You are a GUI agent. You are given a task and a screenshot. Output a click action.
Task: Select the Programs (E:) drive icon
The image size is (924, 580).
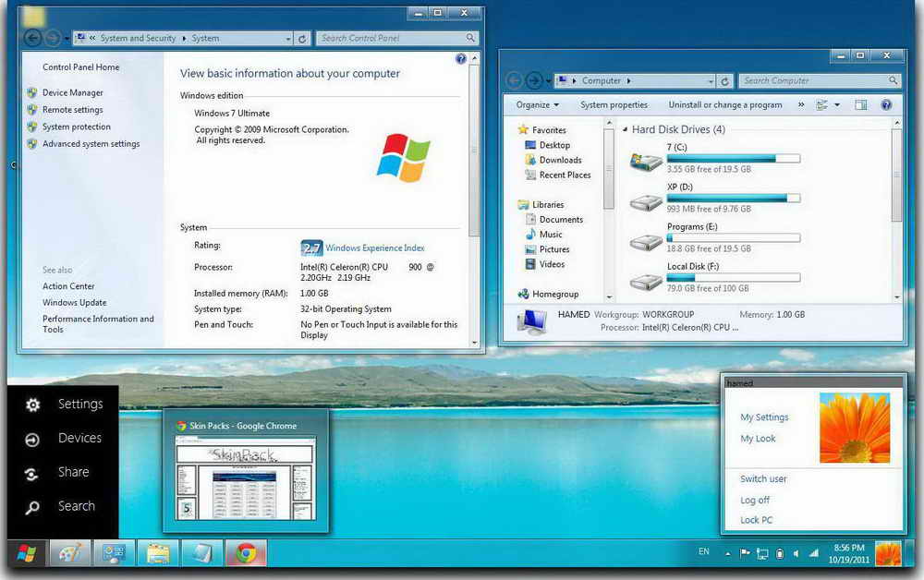(646, 243)
